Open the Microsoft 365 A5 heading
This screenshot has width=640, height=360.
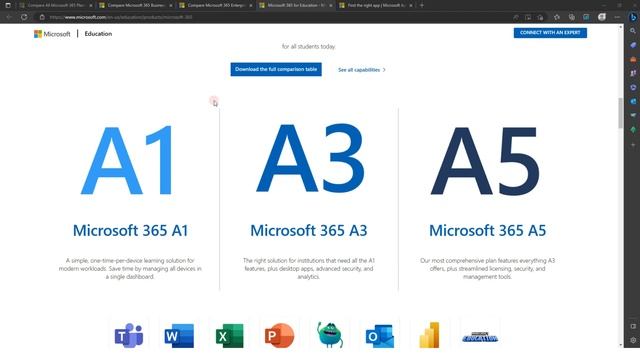(x=487, y=231)
